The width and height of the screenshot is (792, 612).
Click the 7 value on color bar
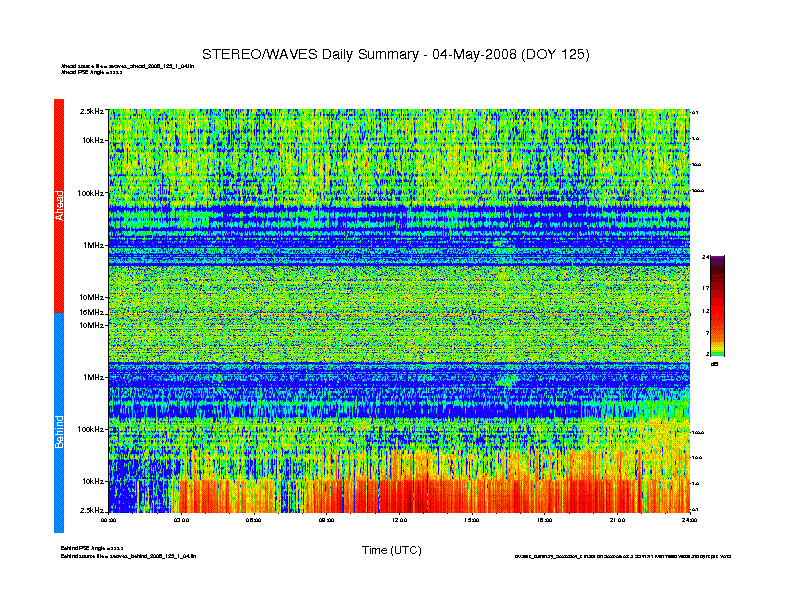tap(707, 333)
